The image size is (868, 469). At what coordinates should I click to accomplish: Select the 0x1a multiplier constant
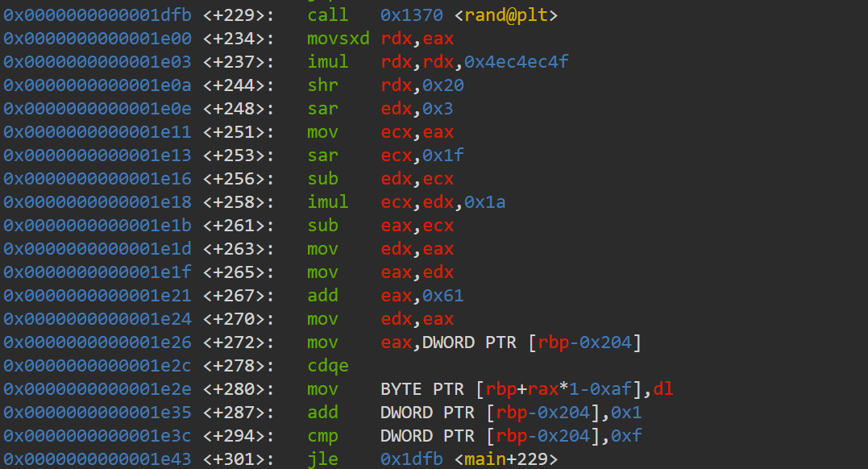click(x=485, y=201)
